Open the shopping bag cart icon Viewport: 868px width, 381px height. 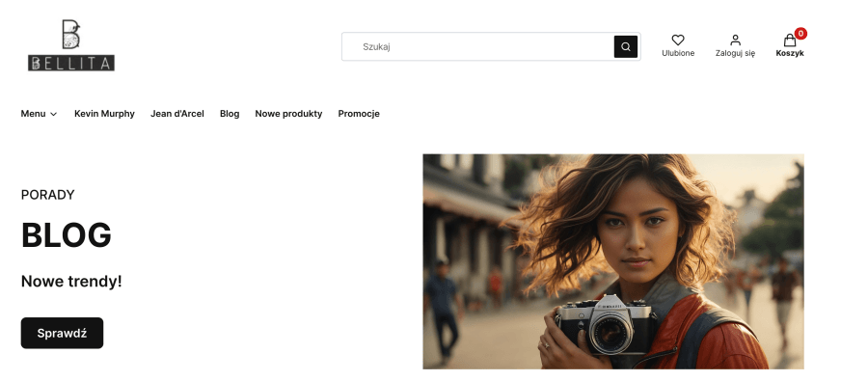click(x=789, y=41)
